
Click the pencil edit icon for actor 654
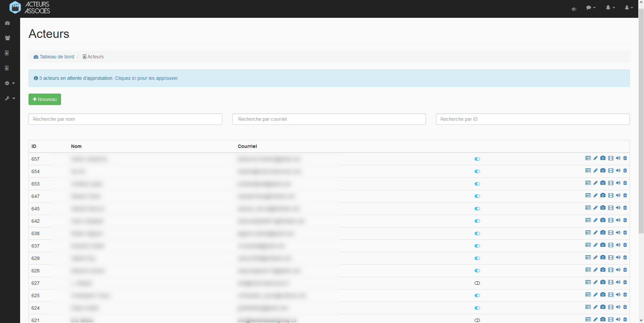coord(595,171)
